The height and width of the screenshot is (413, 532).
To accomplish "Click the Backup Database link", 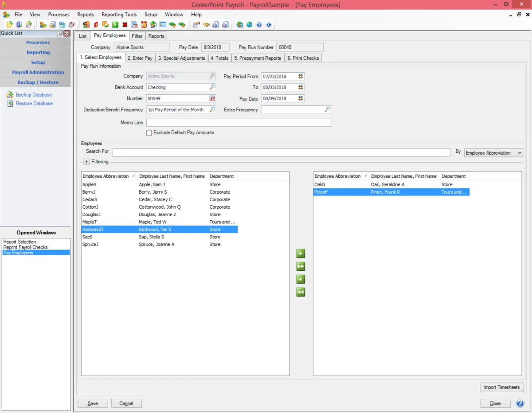I will pyautogui.click(x=34, y=95).
